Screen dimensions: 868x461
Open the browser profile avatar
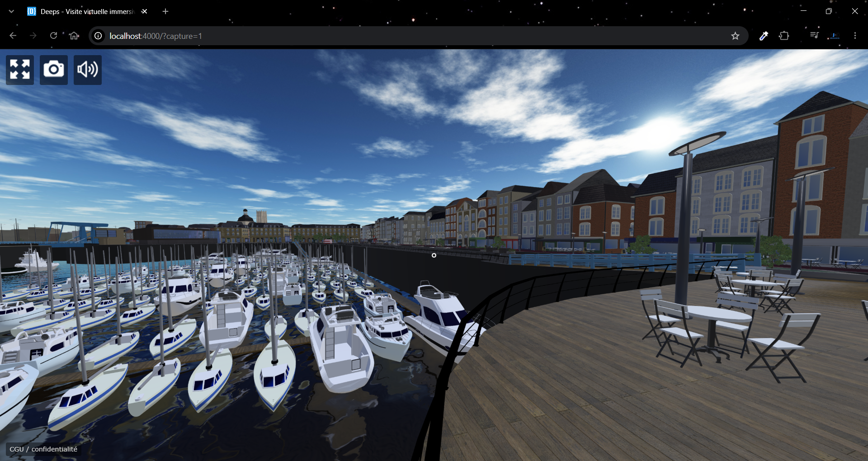[x=835, y=36]
